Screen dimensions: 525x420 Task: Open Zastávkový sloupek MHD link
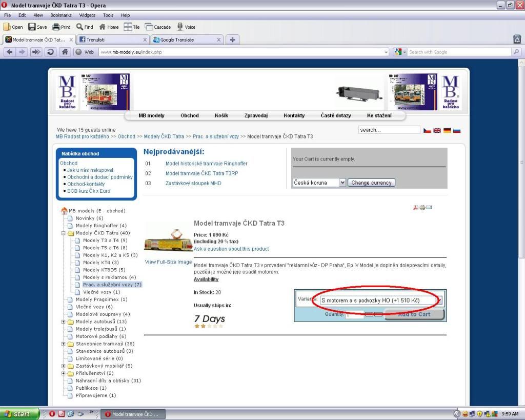193,183
